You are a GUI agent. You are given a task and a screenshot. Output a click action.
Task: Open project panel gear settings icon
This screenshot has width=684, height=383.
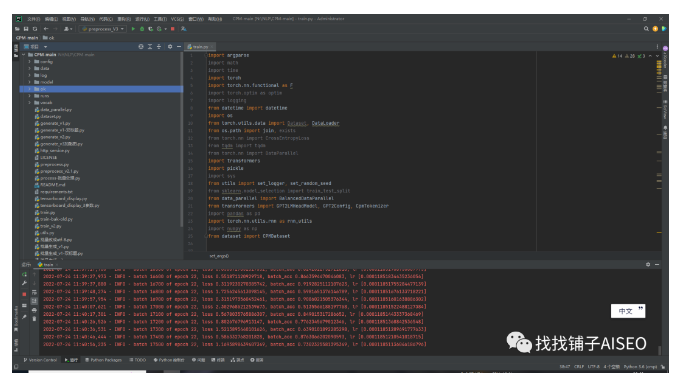click(x=170, y=46)
